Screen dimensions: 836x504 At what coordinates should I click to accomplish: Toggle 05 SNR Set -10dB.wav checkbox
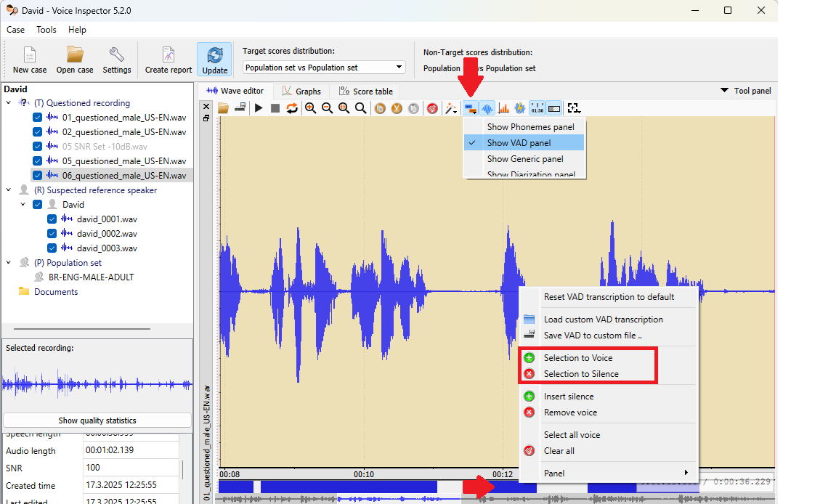[37, 146]
